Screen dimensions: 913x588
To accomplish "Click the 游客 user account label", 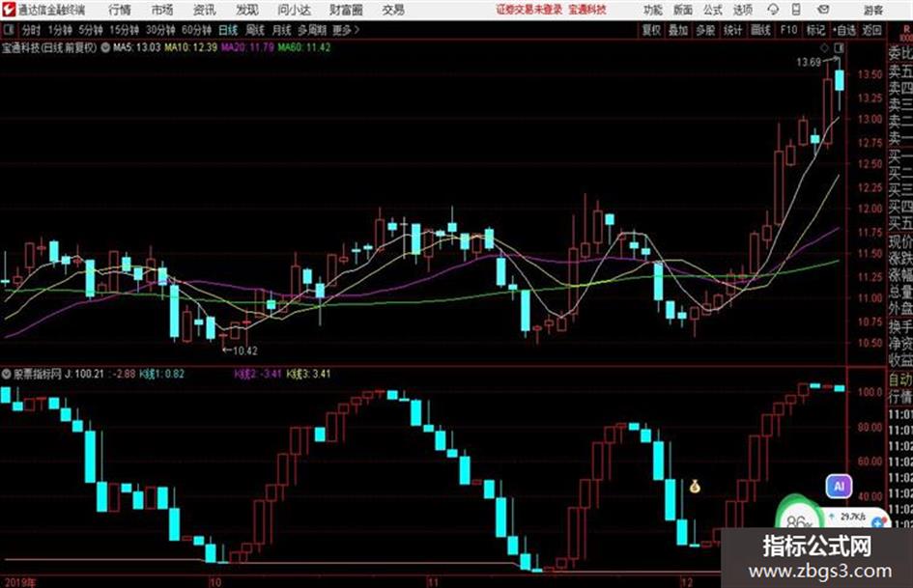I will point(873,10).
